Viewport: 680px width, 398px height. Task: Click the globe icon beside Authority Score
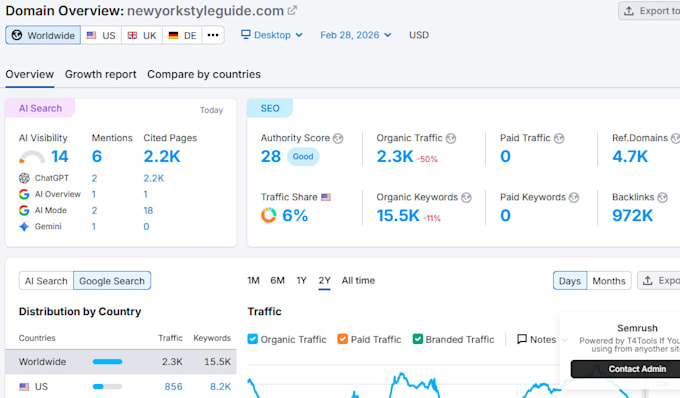(x=338, y=138)
